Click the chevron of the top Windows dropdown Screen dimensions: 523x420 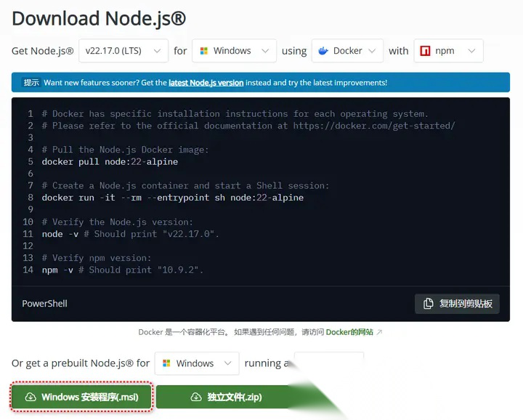(x=265, y=51)
